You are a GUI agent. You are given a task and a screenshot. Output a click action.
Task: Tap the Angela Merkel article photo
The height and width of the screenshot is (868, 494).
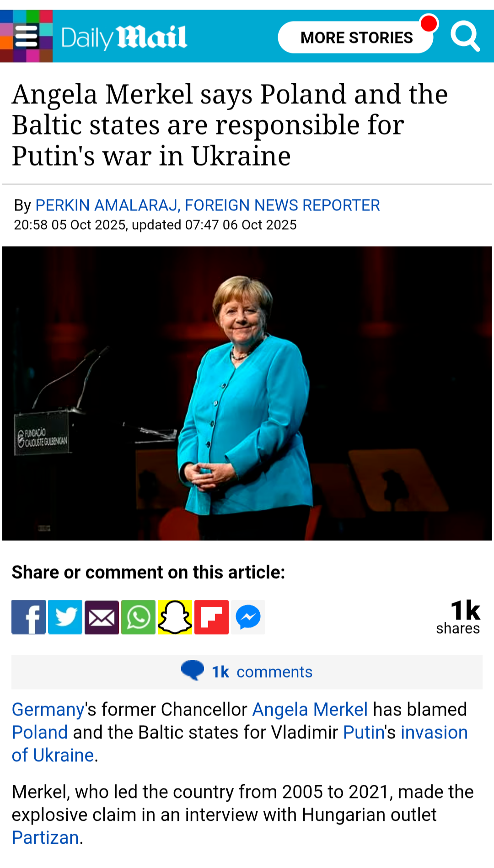point(247,394)
